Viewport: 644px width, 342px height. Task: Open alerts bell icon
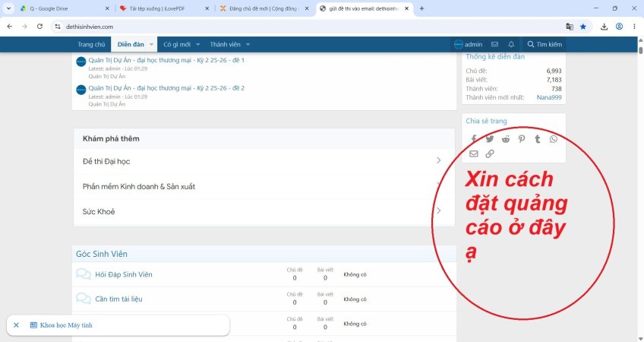[x=511, y=44]
